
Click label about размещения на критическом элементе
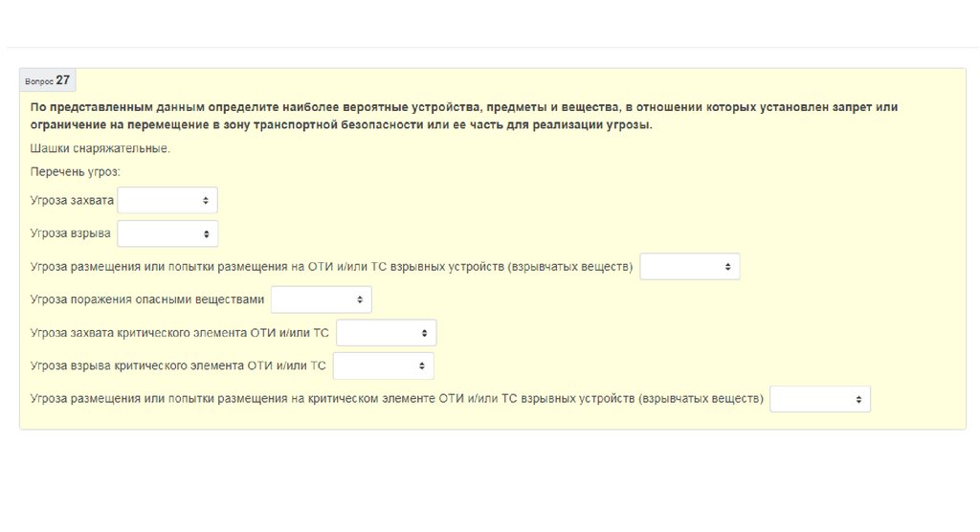[396, 399]
